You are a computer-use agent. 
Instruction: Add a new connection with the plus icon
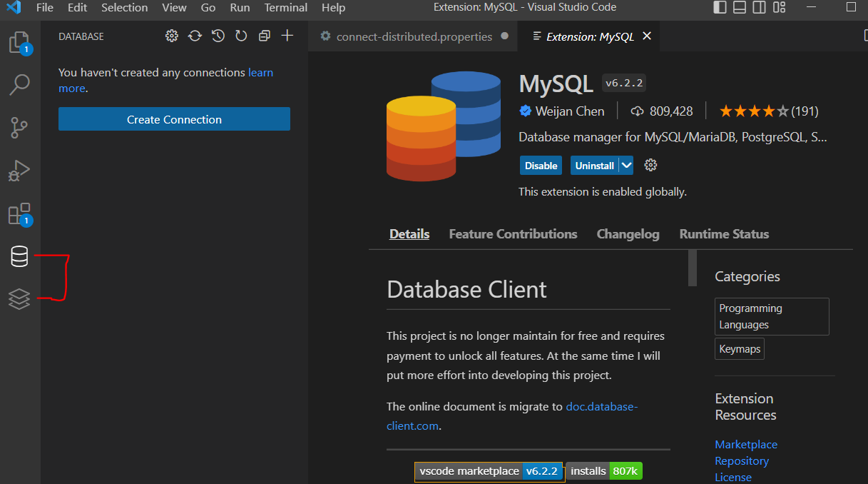pos(287,35)
